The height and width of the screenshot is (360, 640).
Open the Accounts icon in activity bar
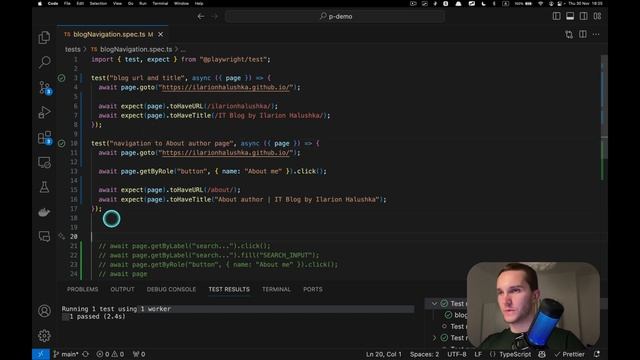tap(44, 311)
